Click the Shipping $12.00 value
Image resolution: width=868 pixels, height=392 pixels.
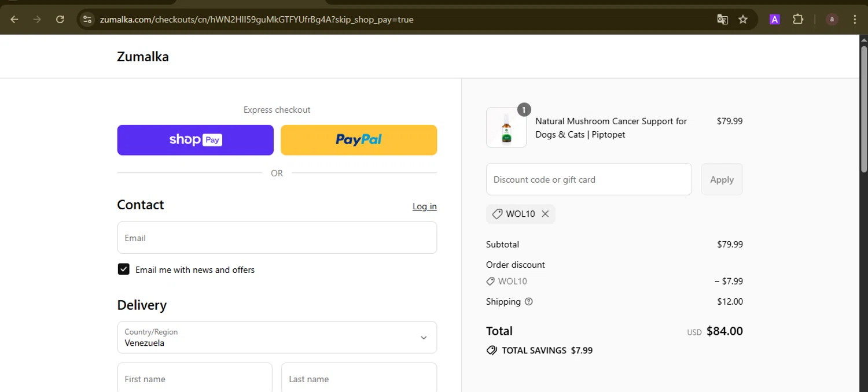coord(730,302)
